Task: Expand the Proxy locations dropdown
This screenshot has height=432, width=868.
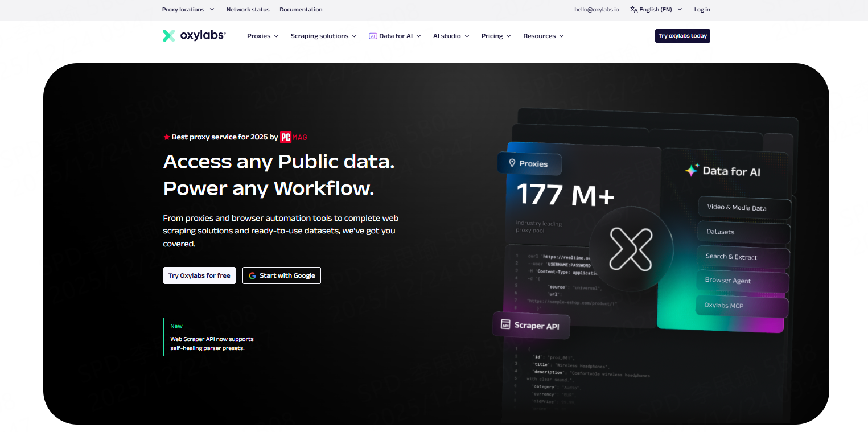Action: [188, 10]
